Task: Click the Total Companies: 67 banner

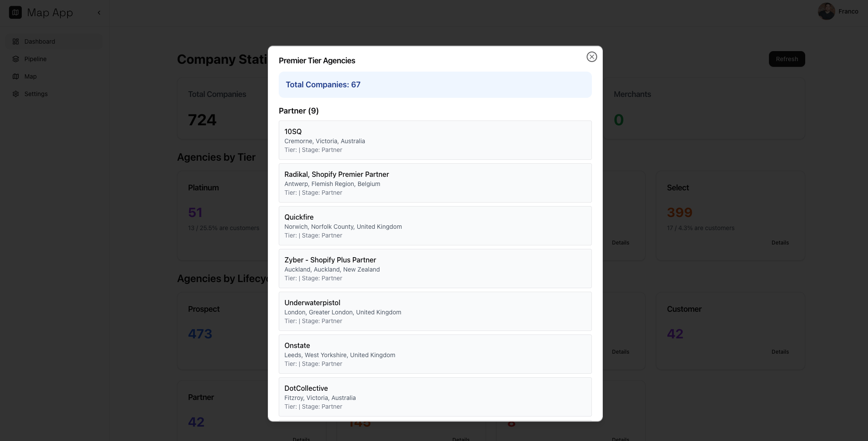Action: pos(435,85)
